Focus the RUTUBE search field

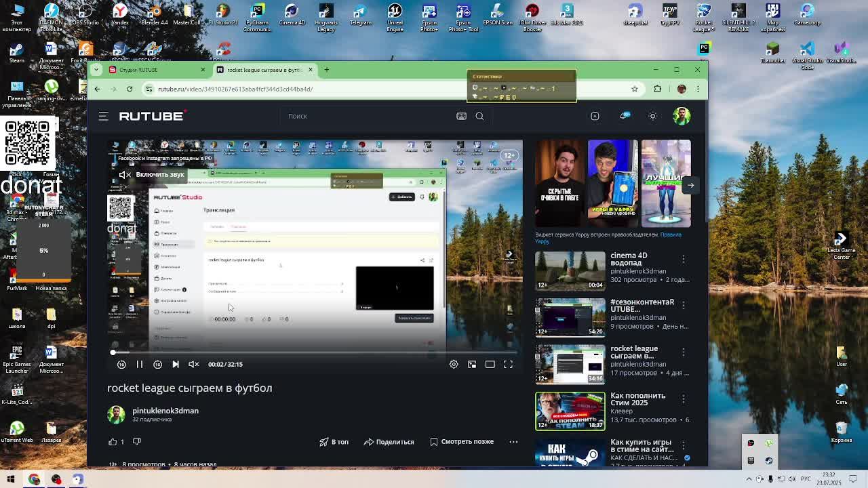pyautogui.click(x=366, y=116)
